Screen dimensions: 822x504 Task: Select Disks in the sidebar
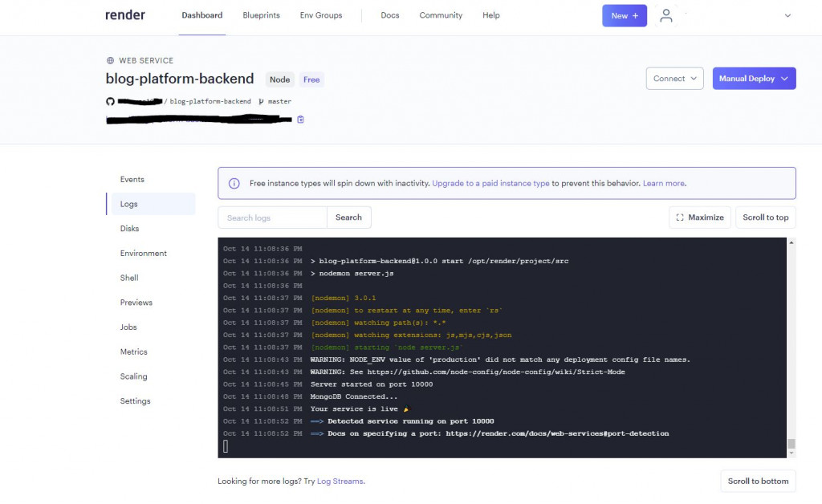(x=129, y=229)
